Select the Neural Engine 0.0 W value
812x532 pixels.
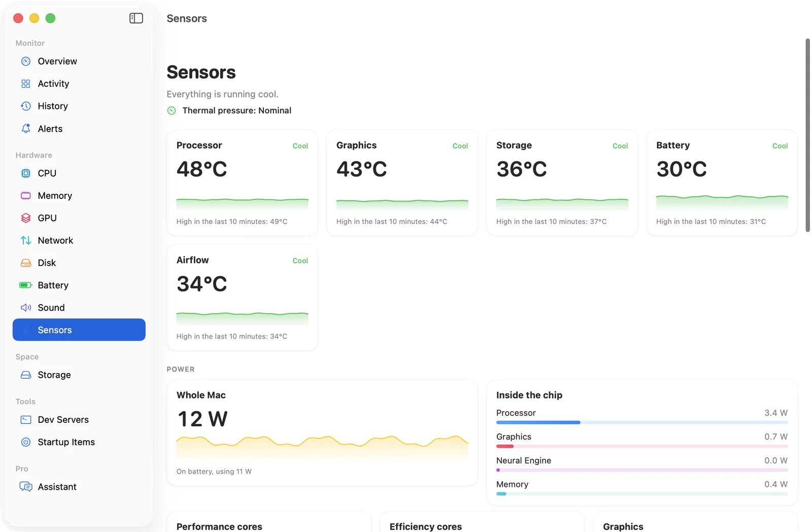(x=776, y=460)
